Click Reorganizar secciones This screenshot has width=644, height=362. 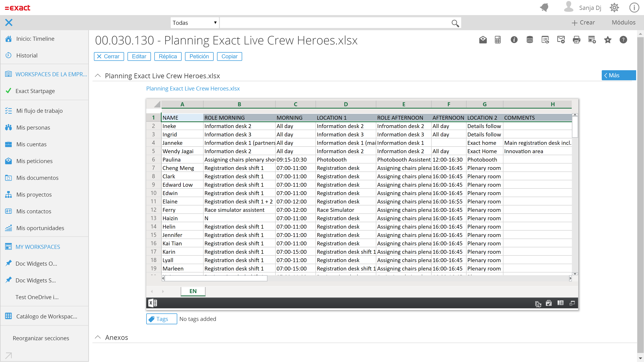coord(41,338)
